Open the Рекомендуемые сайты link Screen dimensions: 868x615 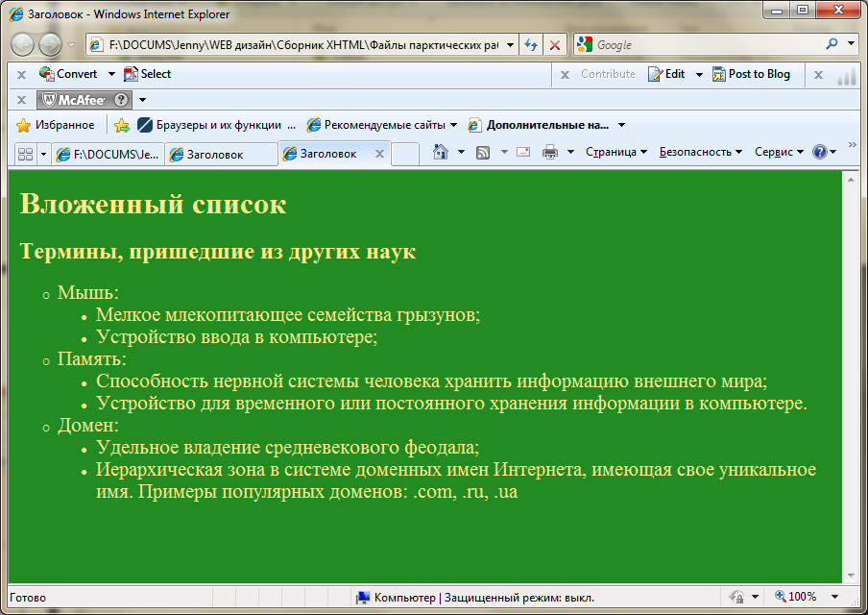pyautogui.click(x=382, y=125)
